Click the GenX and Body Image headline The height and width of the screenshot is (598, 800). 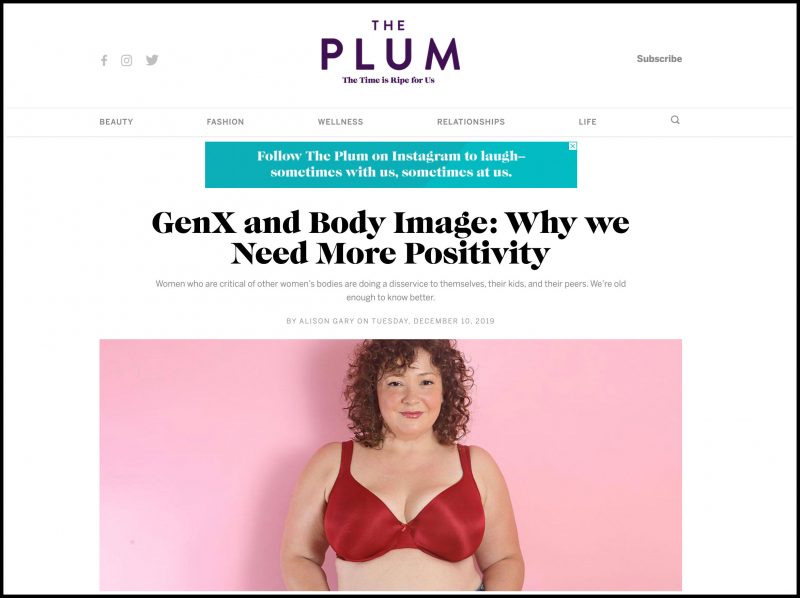point(391,238)
